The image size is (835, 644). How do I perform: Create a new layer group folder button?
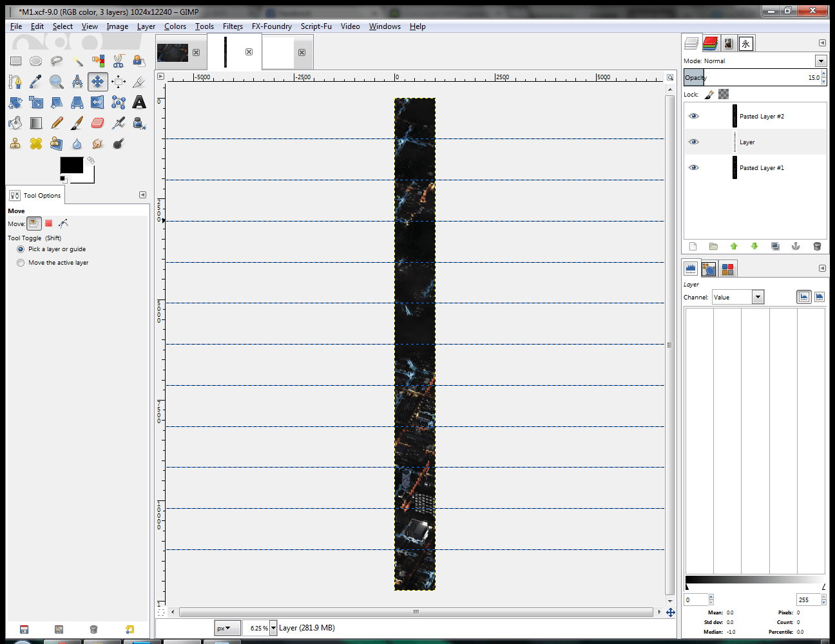click(x=713, y=246)
